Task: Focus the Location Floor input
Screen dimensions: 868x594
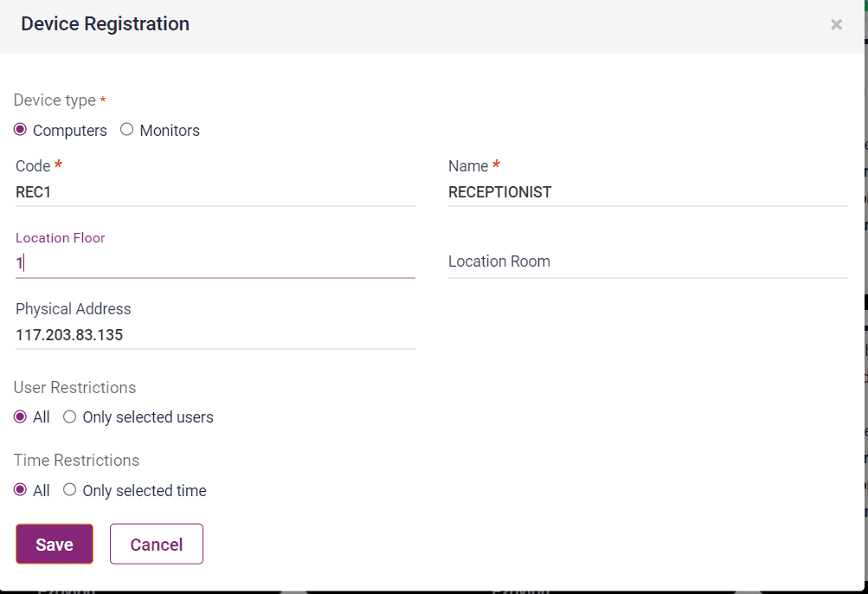Action: [215, 263]
